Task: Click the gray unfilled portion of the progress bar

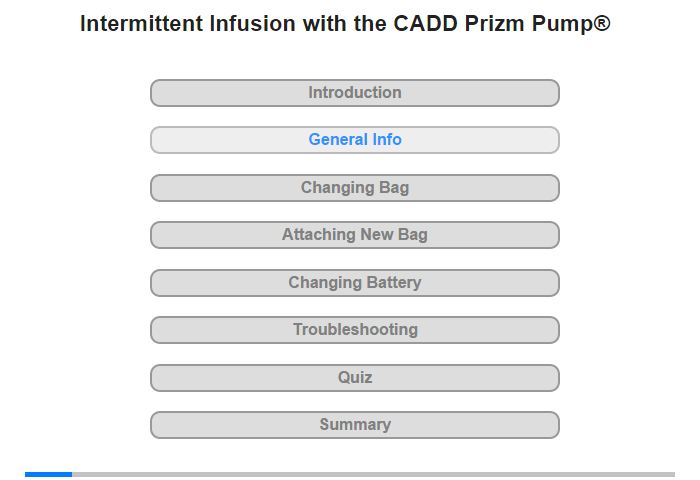Action: [373, 474]
